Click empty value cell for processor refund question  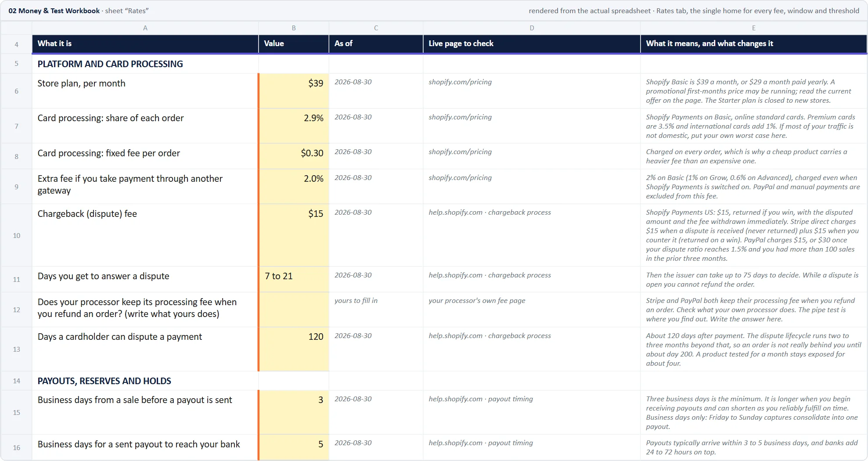294,310
